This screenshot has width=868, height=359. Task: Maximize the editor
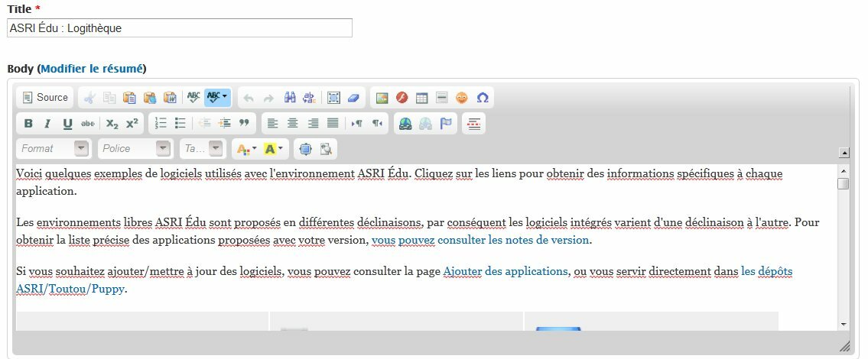coord(306,149)
